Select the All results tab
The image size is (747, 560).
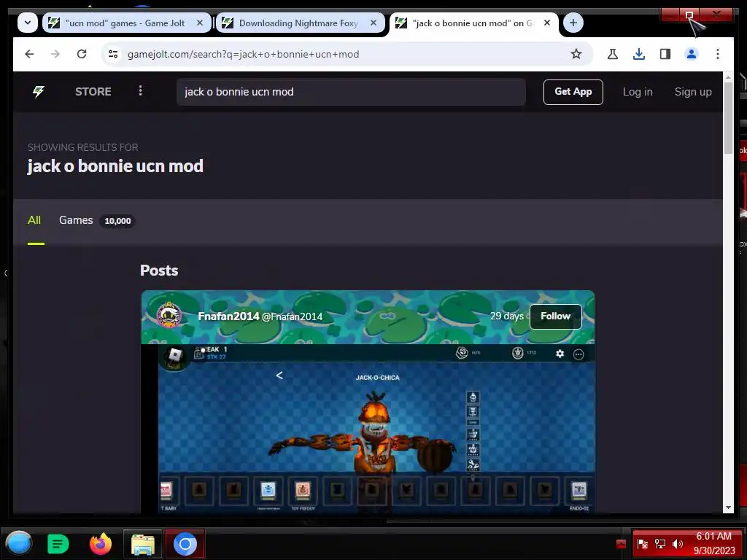pyautogui.click(x=34, y=220)
